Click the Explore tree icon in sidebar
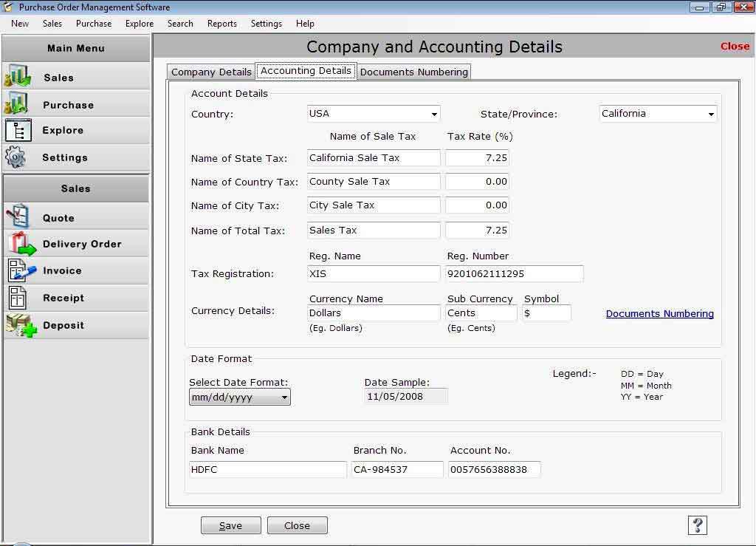The image size is (756, 546). (x=18, y=130)
